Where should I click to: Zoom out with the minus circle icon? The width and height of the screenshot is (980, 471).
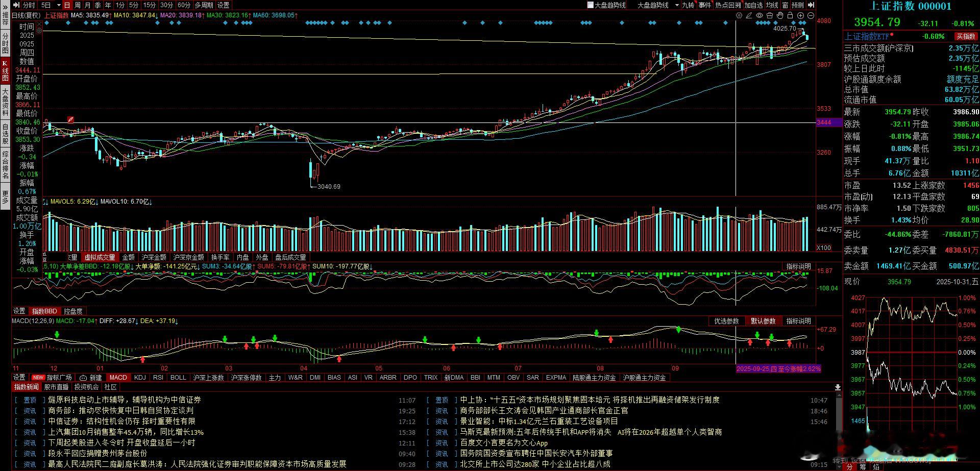pyautogui.click(x=811, y=16)
